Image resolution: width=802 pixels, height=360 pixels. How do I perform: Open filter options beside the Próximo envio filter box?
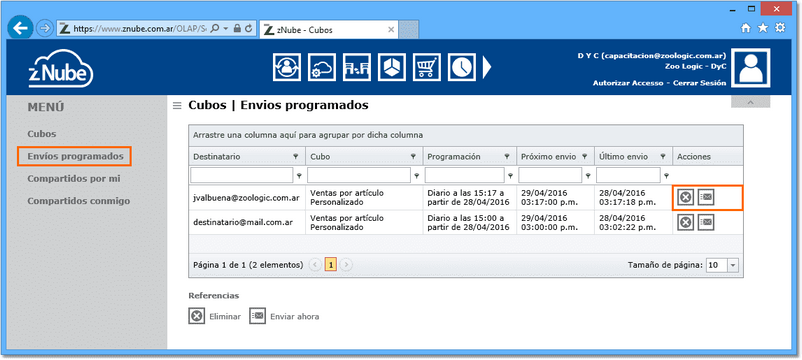point(588,175)
